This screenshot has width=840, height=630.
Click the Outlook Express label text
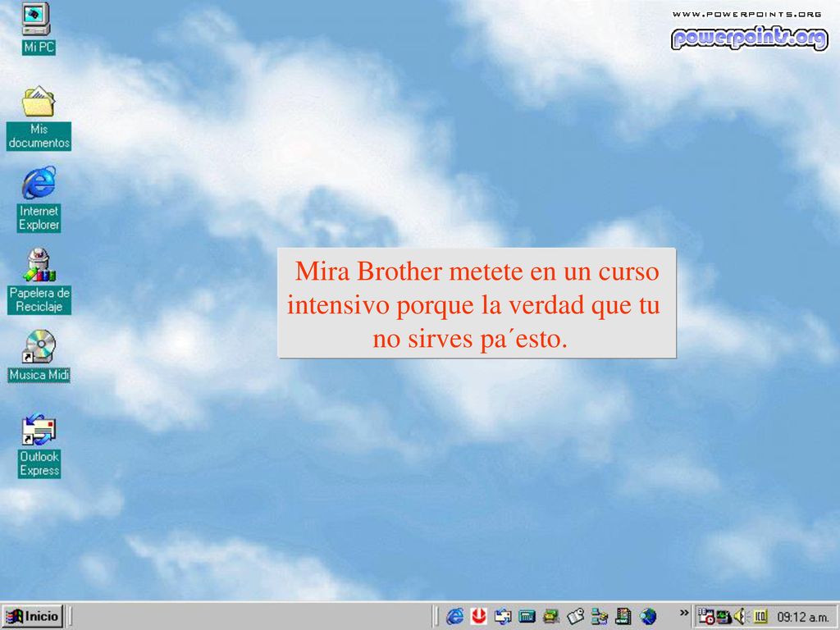click(x=39, y=463)
